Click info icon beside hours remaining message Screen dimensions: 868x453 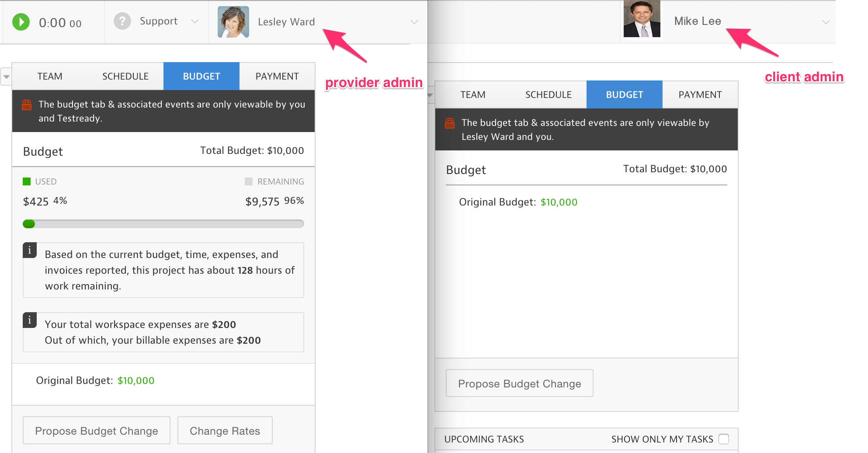[x=30, y=251]
